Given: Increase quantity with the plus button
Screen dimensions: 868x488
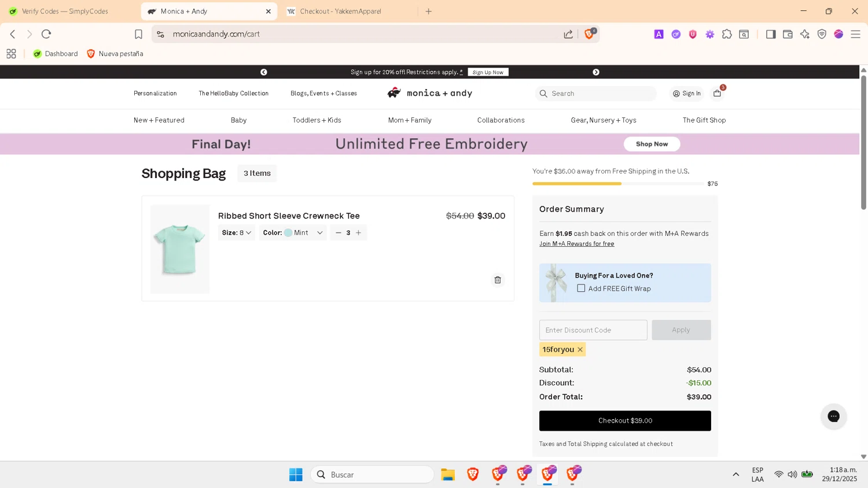Looking at the screenshot, I should point(358,232).
